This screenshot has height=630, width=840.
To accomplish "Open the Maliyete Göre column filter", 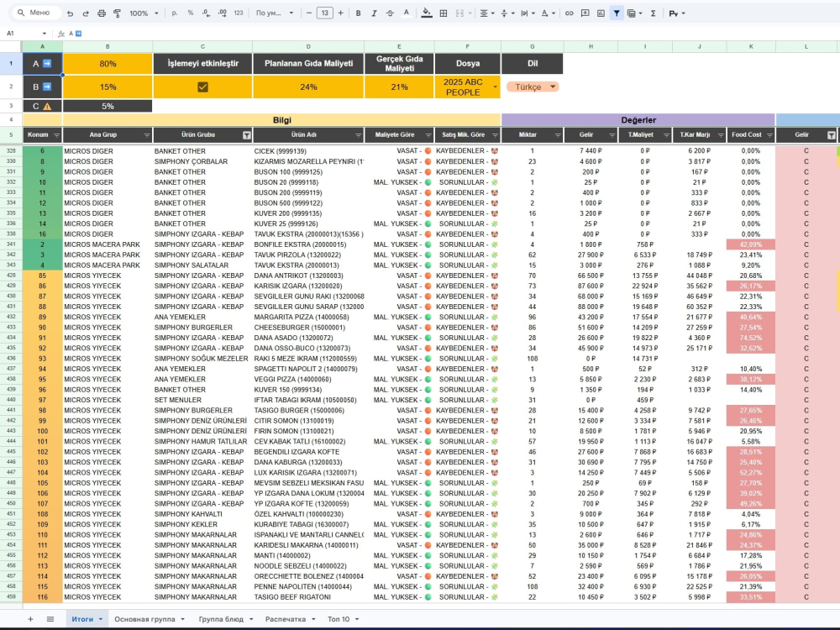I will coord(428,135).
